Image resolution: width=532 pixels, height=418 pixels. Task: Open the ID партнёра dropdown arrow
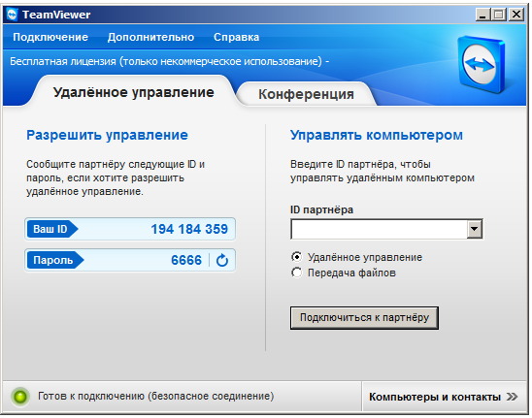coord(475,229)
